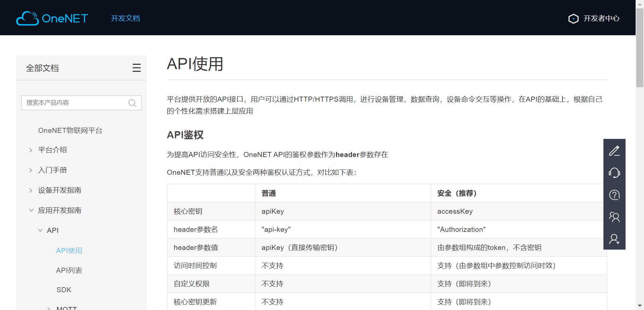Screen dimensions: 644x310
Task: Click the add-user follow icon
Action: pos(615,239)
